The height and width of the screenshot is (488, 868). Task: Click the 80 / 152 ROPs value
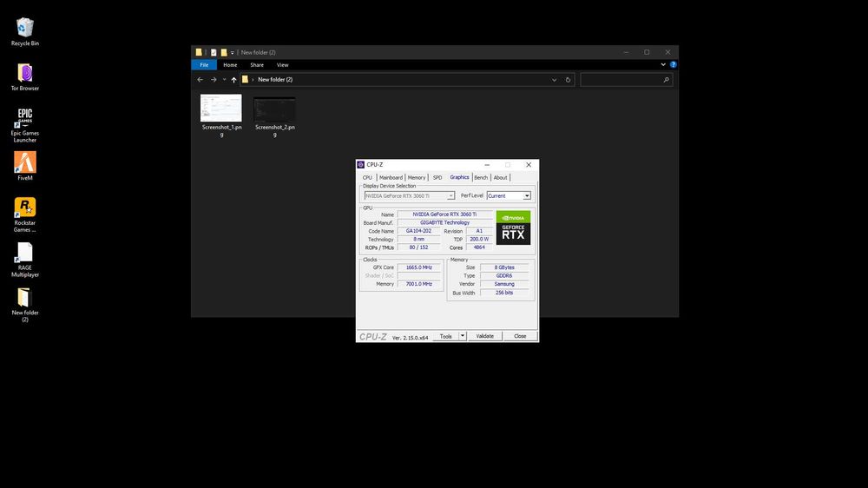tap(418, 247)
